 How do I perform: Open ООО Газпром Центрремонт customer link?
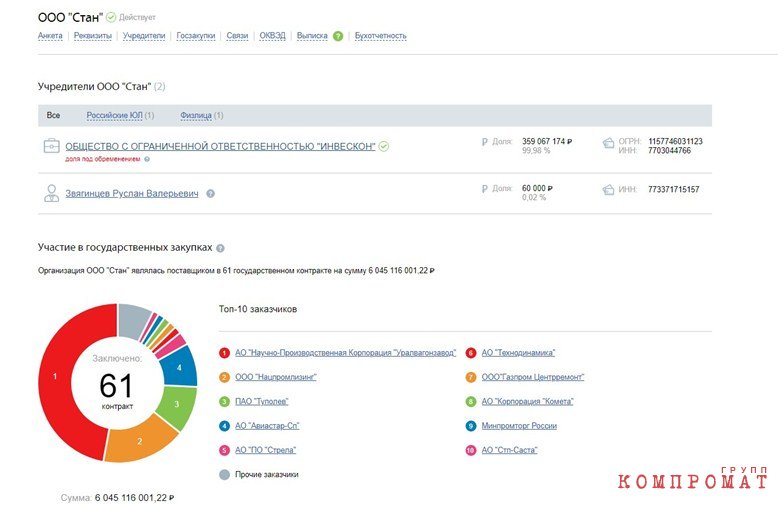(x=533, y=377)
